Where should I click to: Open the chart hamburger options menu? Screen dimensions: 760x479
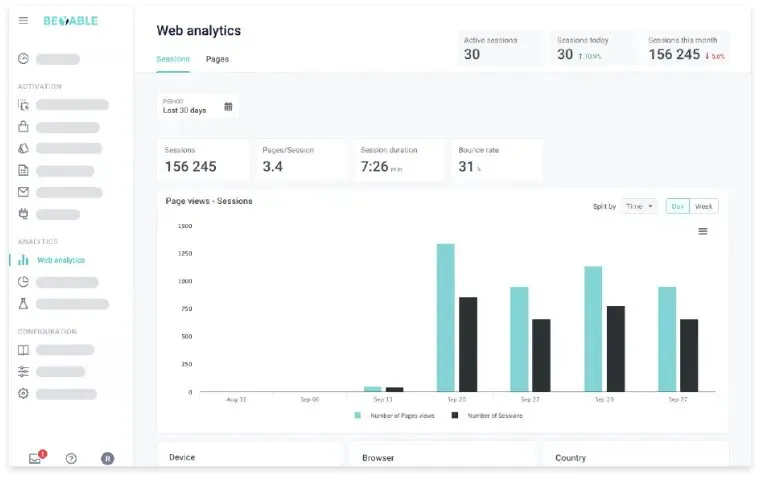pos(702,231)
